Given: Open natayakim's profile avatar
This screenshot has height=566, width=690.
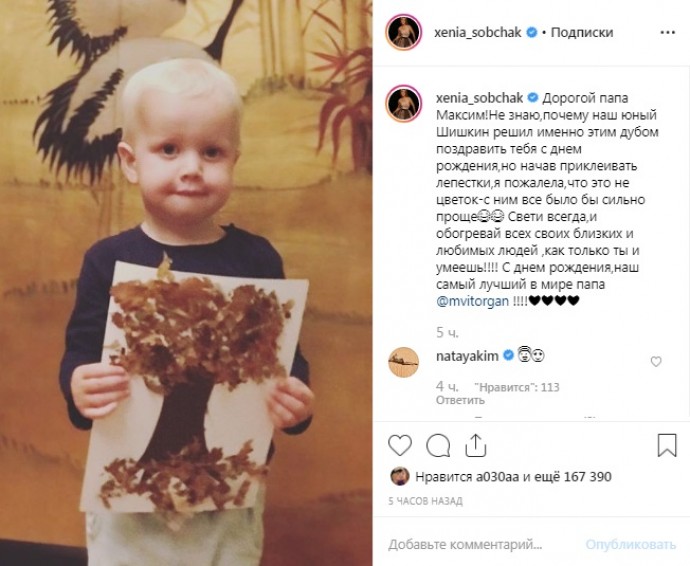Looking at the screenshot, I should (x=404, y=362).
